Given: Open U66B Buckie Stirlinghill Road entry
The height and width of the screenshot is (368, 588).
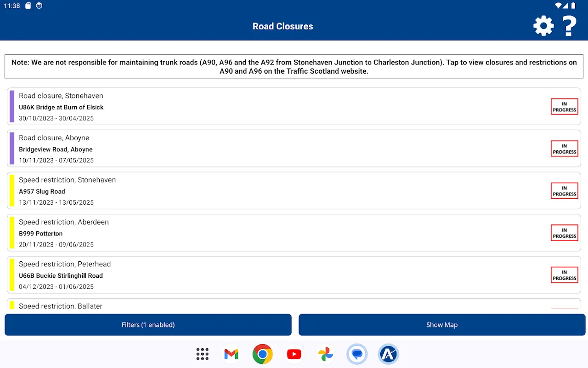Looking at the screenshot, I should [x=276, y=275].
